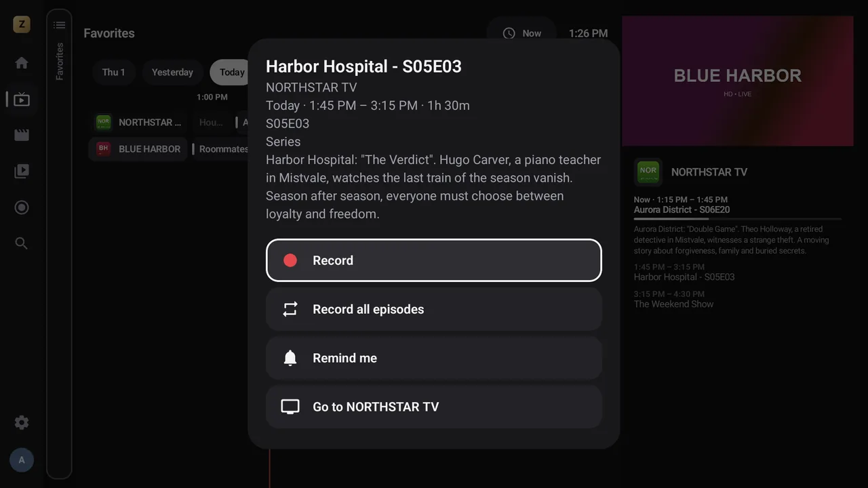Image resolution: width=868 pixels, height=488 pixels.
Task: Click the Favorites heading
Action: (x=109, y=33)
